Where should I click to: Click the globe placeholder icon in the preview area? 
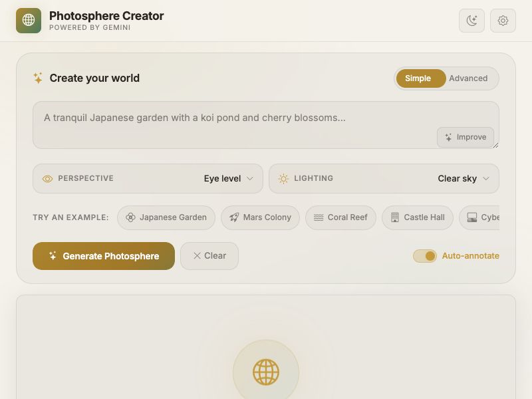click(266, 372)
